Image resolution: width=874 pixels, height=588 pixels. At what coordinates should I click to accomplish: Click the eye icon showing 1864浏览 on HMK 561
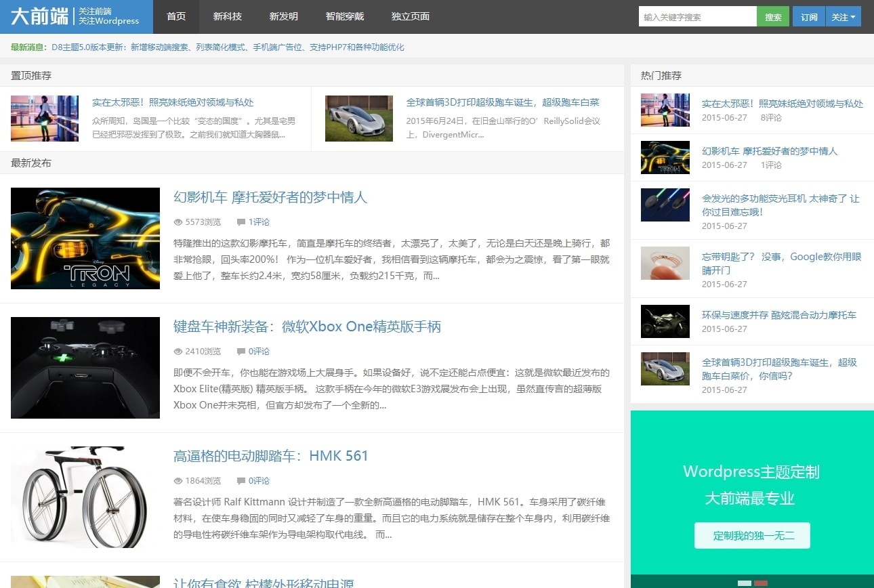177,481
